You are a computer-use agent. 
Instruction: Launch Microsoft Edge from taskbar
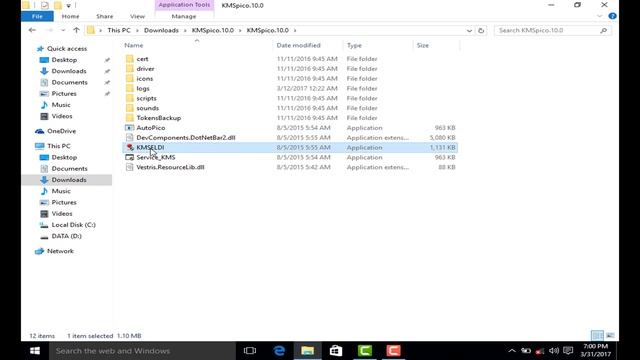coord(279,351)
